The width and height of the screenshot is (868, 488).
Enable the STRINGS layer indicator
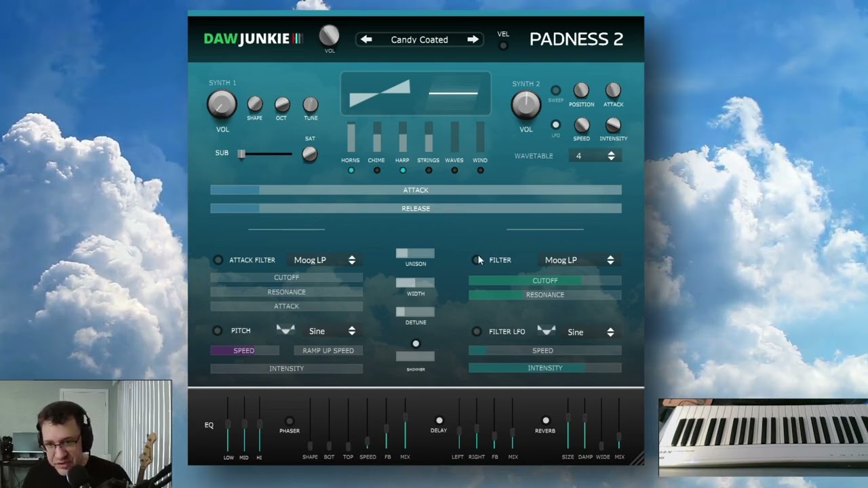429,170
